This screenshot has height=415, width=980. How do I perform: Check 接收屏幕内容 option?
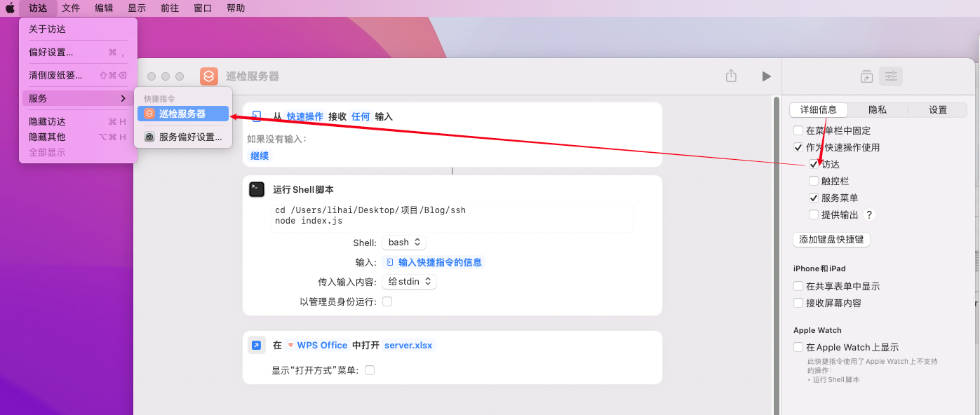point(798,303)
